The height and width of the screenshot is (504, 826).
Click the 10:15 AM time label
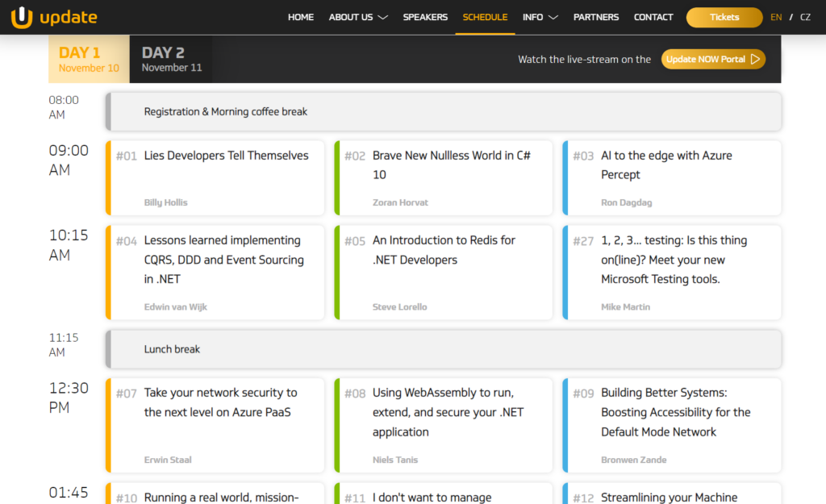(69, 245)
